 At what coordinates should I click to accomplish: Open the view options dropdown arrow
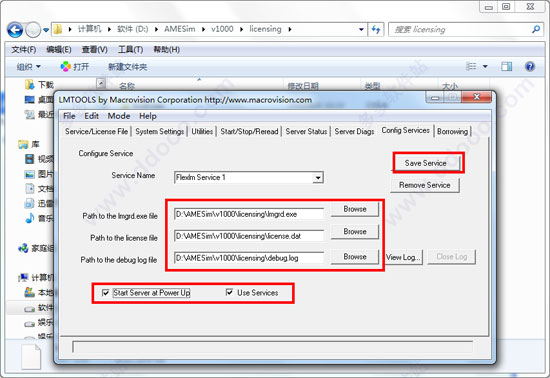tap(485, 66)
